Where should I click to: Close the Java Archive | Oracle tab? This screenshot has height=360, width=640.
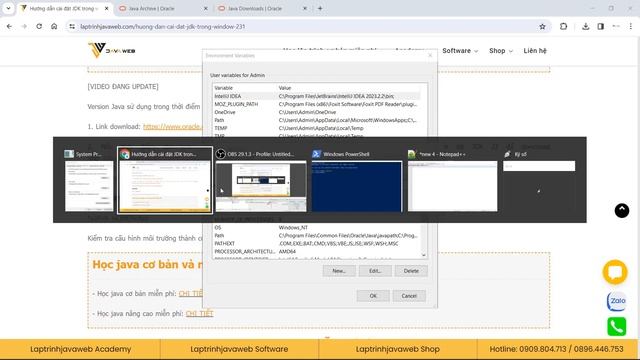205,8
